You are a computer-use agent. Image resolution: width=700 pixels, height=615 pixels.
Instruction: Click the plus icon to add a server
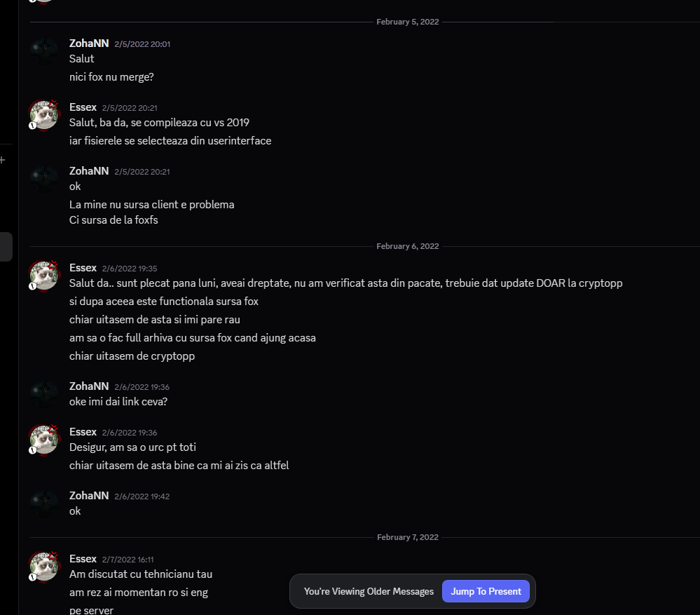pos(4,160)
